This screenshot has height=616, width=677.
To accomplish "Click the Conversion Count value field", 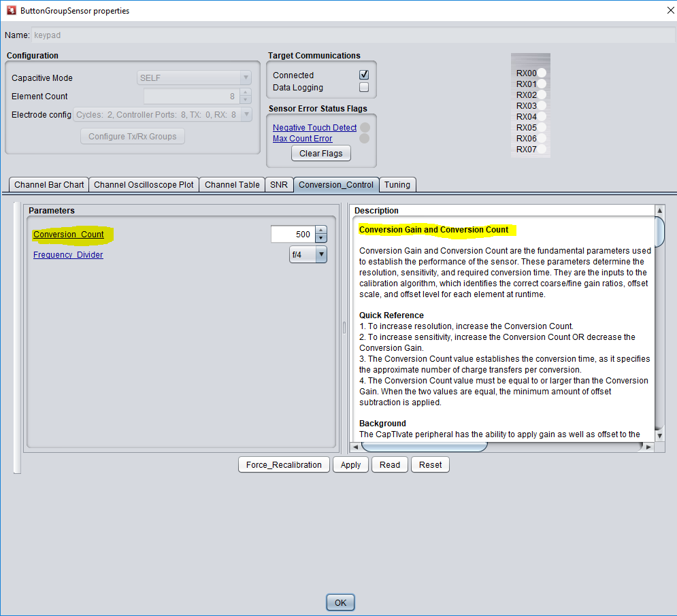I will coord(293,235).
